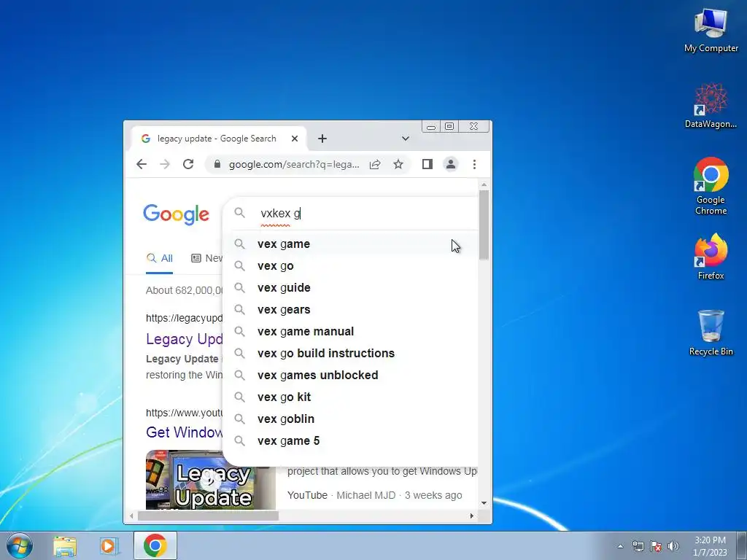Pick the 'vex gears' suggestion
747x560 pixels.
pyautogui.click(x=351, y=309)
